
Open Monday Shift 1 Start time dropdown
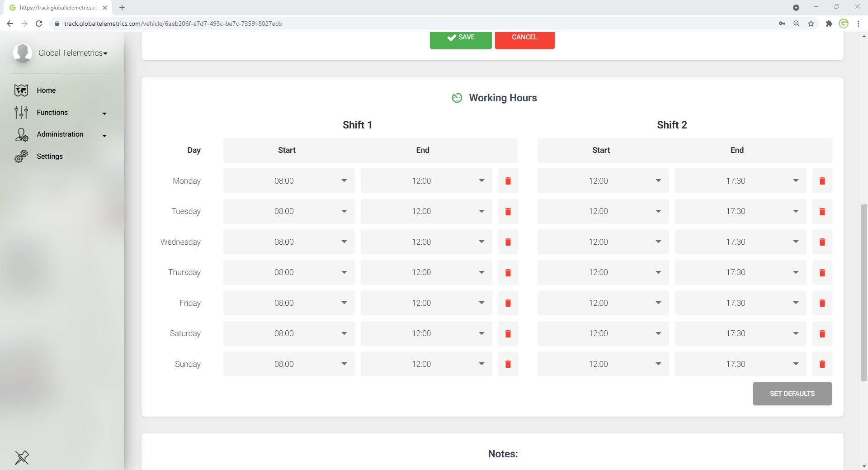[288, 181]
